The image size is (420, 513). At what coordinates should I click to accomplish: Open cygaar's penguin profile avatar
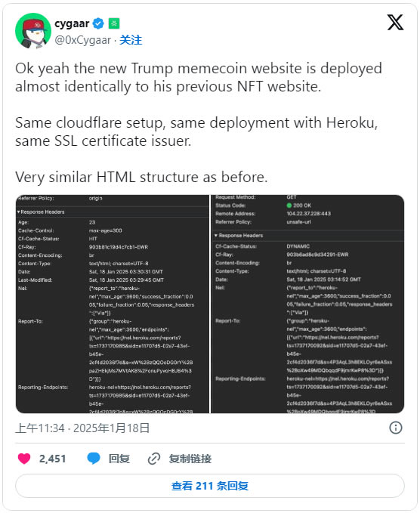click(x=33, y=31)
